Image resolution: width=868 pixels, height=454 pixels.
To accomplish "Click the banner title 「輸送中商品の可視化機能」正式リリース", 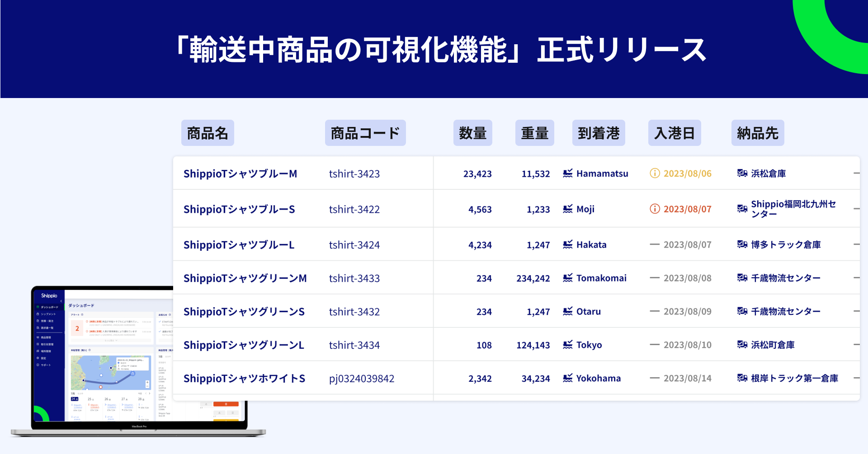I will (x=441, y=50).
